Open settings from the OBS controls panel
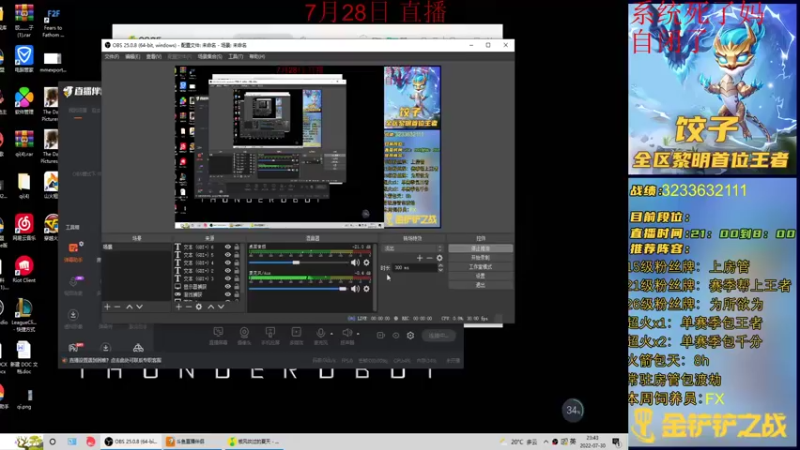800x450 pixels. 480,276
